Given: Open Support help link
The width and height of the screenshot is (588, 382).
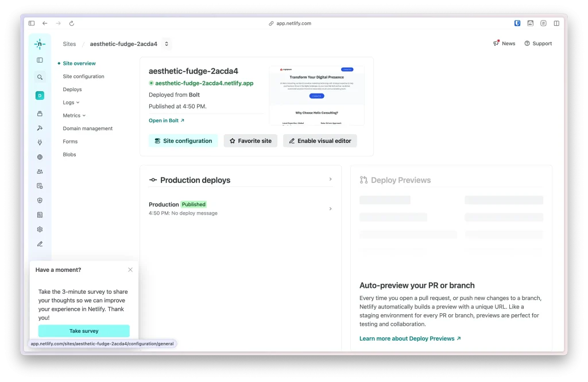Looking at the screenshot, I should tap(538, 44).
